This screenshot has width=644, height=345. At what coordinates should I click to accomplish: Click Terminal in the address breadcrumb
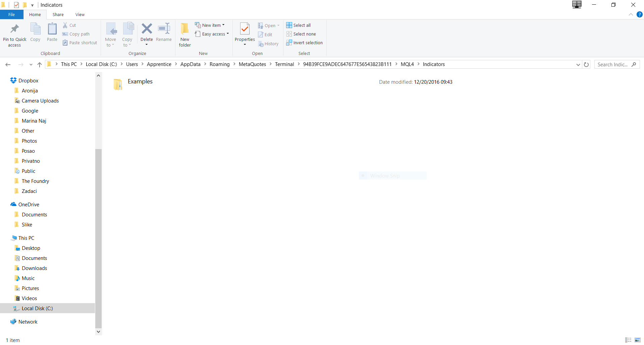tap(284, 64)
